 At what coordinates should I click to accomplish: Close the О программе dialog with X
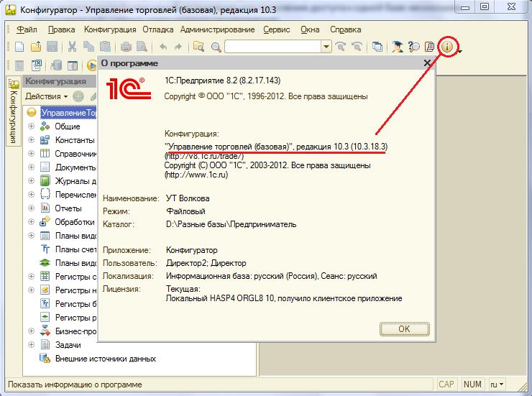click(427, 63)
